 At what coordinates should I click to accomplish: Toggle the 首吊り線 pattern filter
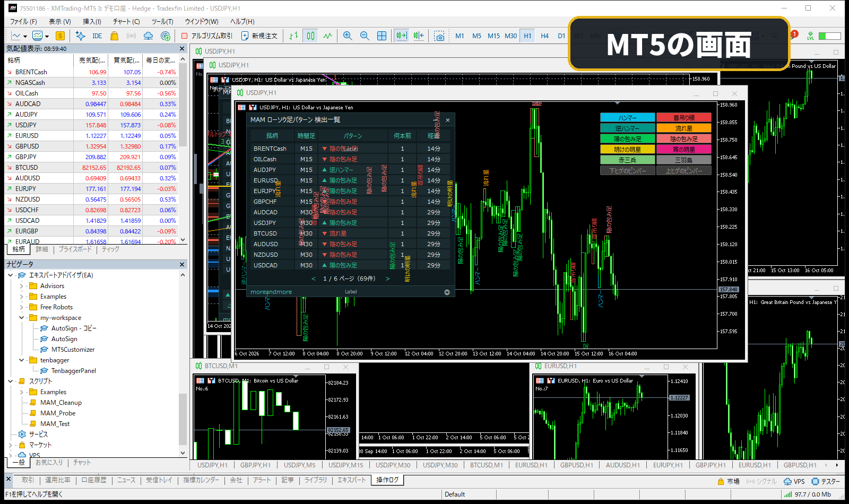[x=684, y=118]
